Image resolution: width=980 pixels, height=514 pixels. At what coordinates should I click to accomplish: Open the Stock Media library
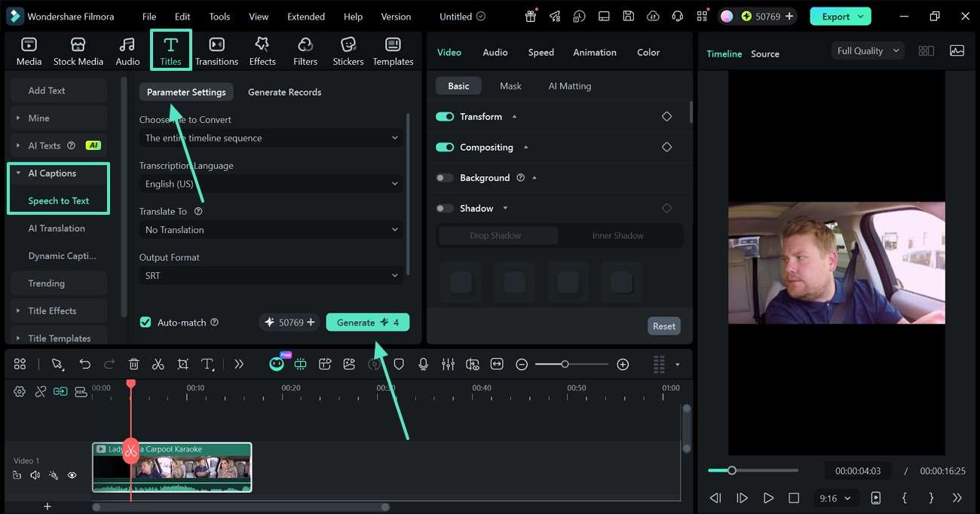(x=78, y=51)
